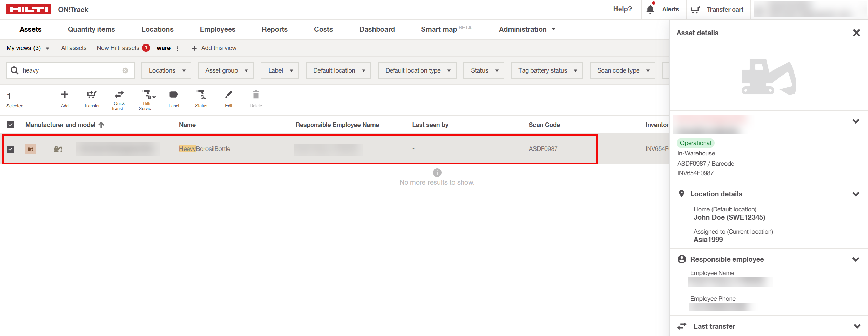Click the Add asset plus icon

[64, 95]
